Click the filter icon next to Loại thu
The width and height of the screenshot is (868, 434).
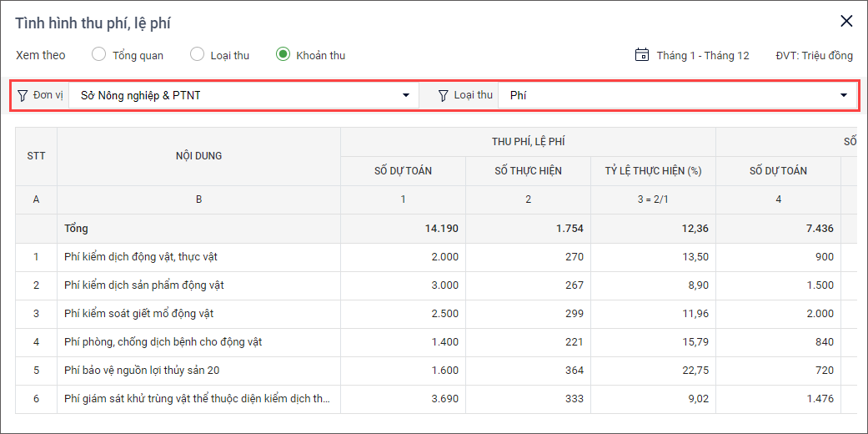tap(444, 95)
